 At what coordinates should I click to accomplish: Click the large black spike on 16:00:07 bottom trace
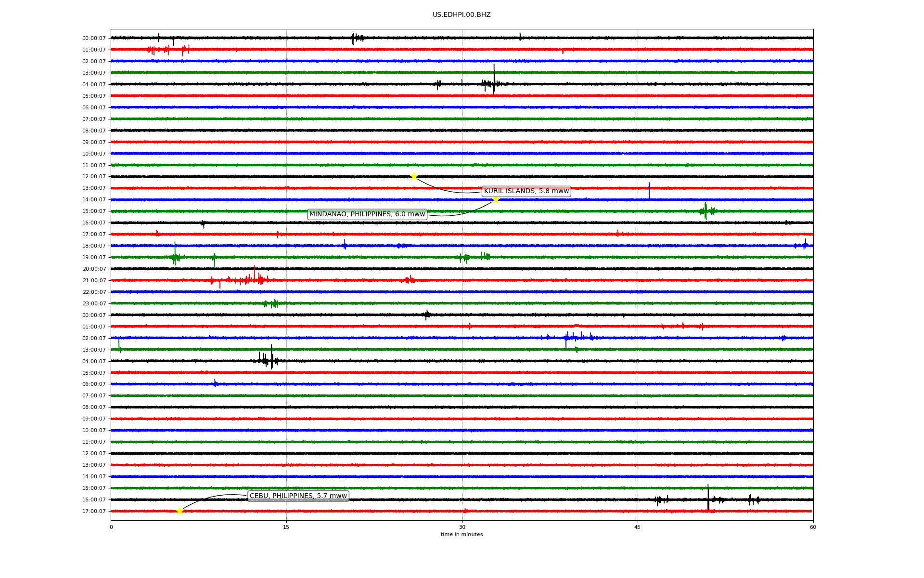coord(708,496)
